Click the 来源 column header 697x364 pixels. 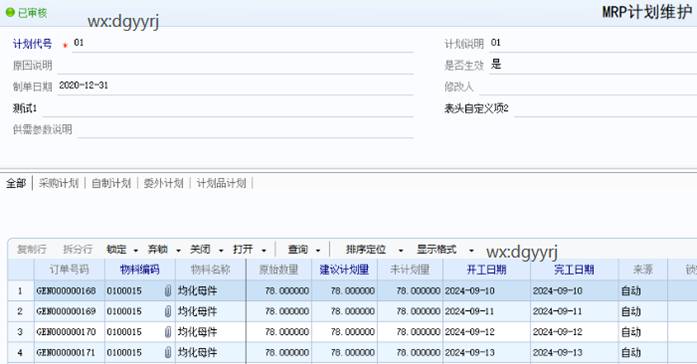(643, 270)
